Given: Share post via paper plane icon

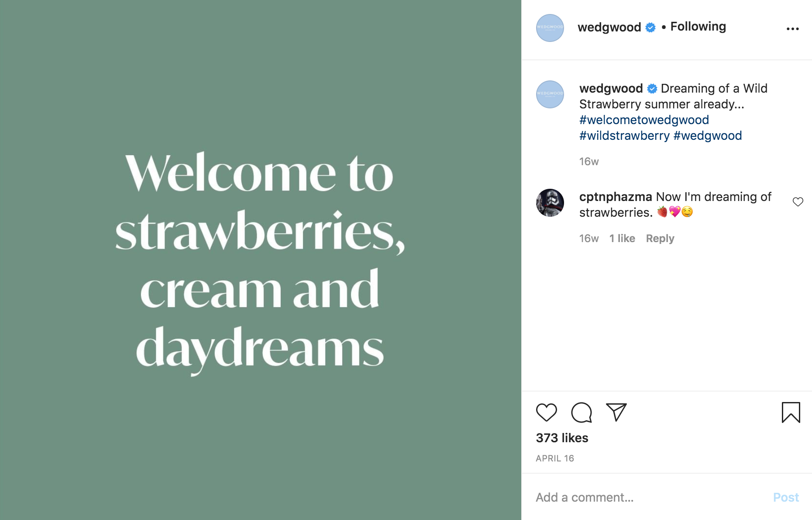Looking at the screenshot, I should coord(616,412).
